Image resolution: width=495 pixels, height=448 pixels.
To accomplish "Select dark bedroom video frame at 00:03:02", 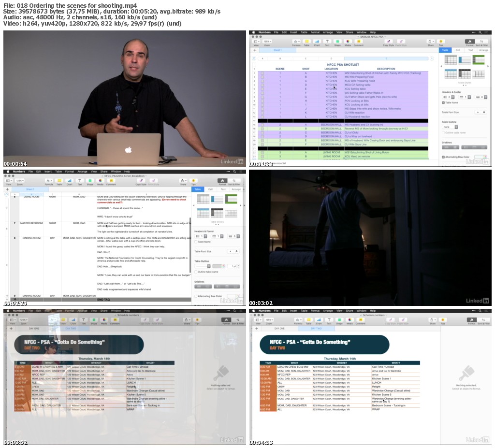I will coord(370,238).
